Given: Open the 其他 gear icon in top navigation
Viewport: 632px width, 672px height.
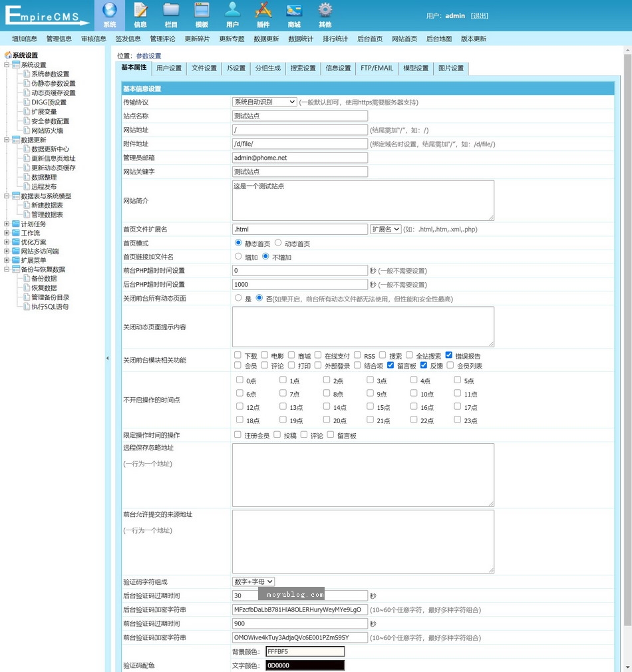Looking at the screenshot, I should [325, 10].
